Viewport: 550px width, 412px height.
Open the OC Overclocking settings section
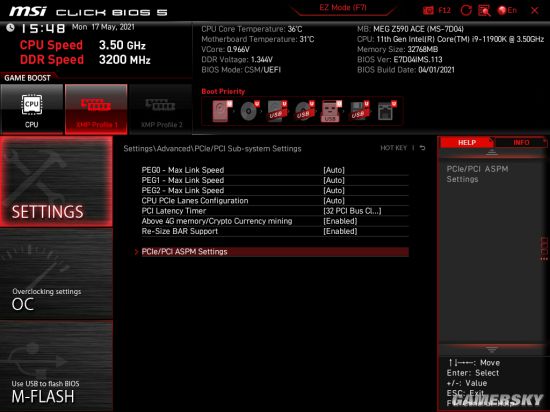(56, 274)
